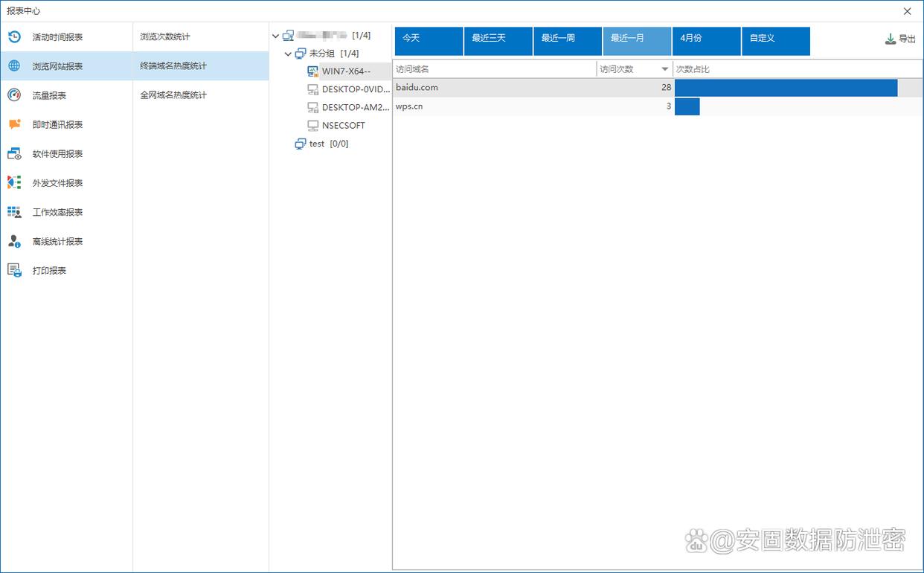This screenshot has height=573, width=924.
Task: Collapse the root network tree node
Action: (276, 36)
